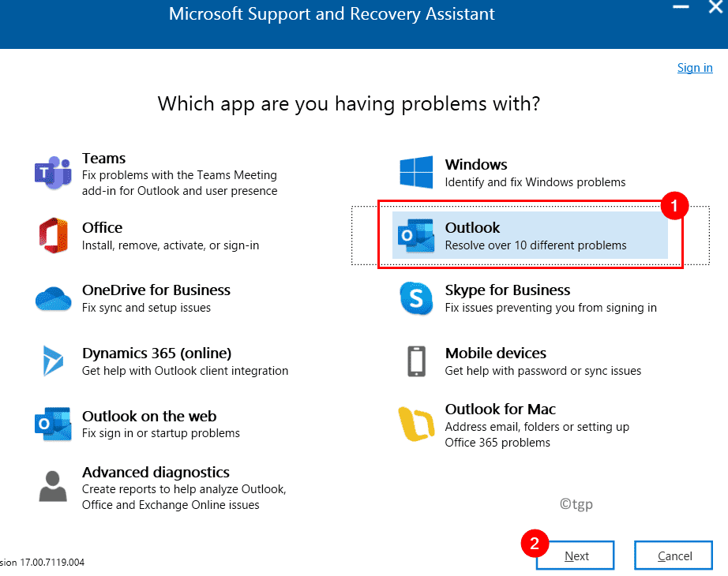Screen dimensions: 728x576
Task: Select the Outlook for Mac icon
Action: coord(416,424)
